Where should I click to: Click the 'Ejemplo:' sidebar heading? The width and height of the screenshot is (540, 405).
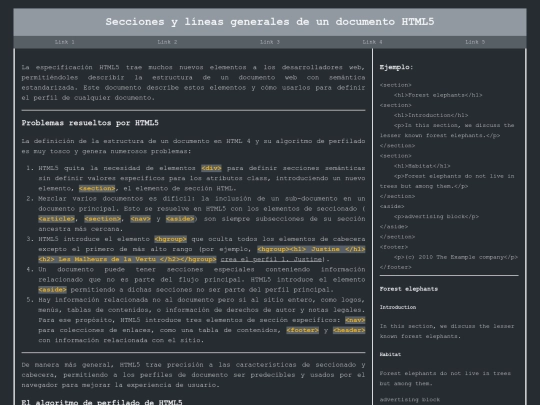(x=396, y=67)
